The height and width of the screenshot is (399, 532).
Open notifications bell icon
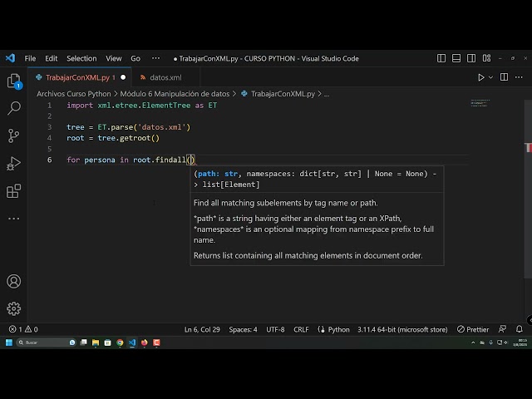click(519, 329)
